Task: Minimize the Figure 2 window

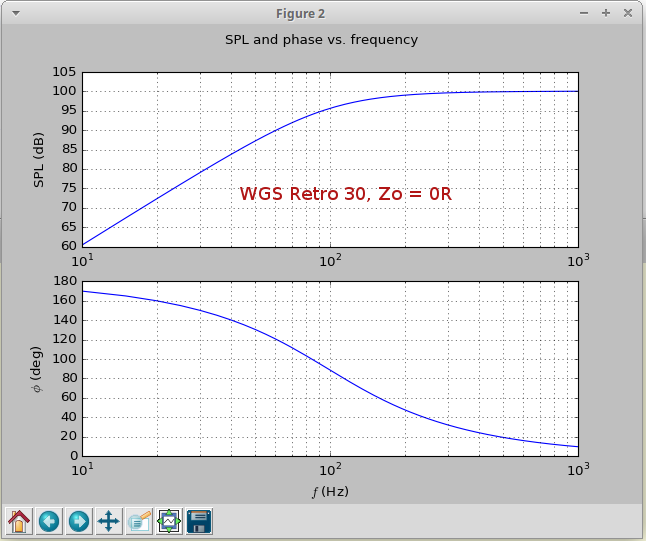Action: tap(584, 13)
